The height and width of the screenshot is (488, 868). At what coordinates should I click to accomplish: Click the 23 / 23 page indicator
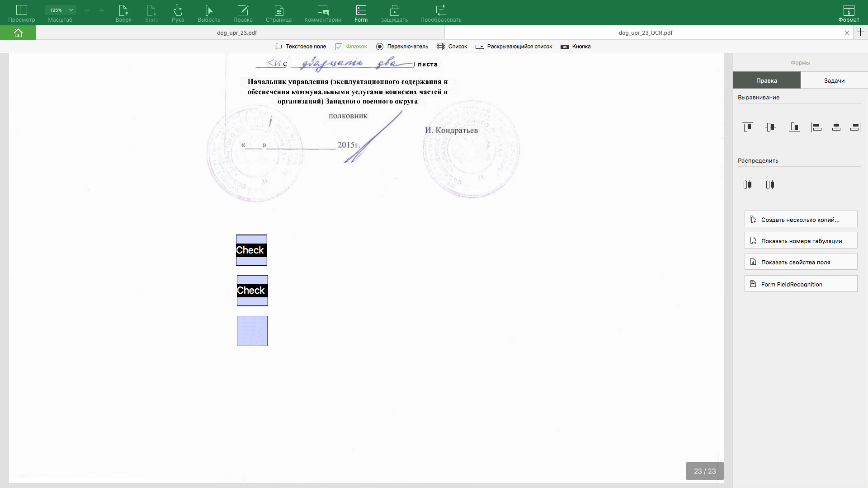click(705, 471)
